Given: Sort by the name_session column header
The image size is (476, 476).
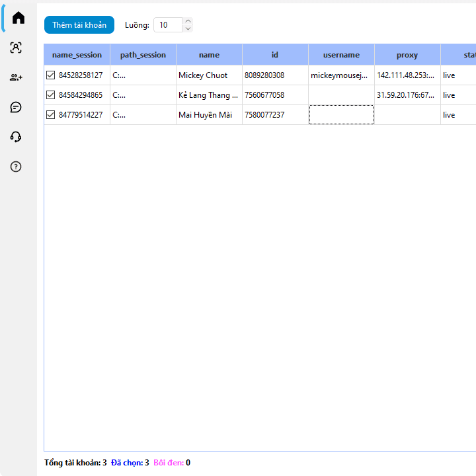Looking at the screenshot, I should tap(77, 55).
